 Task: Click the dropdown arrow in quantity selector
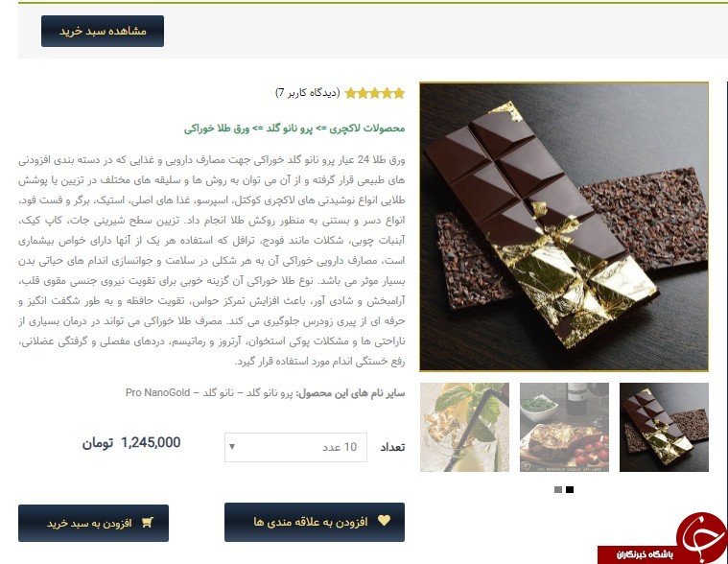click(232, 447)
